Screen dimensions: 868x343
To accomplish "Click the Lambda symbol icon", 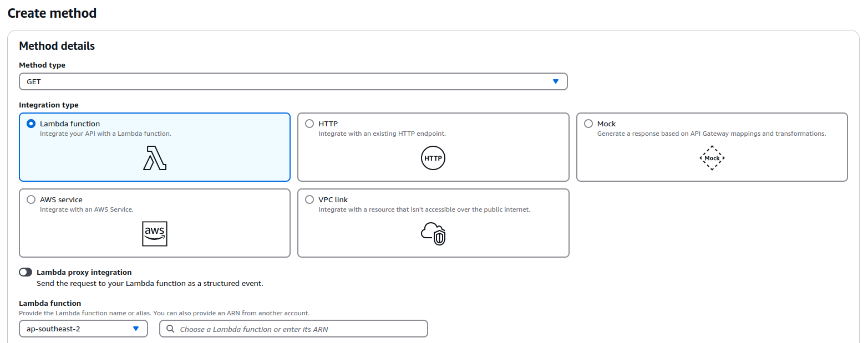I will pos(155,158).
